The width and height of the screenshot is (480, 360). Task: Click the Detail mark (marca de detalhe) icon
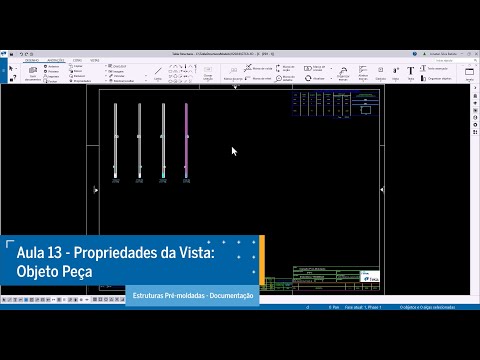coord(279,78)
